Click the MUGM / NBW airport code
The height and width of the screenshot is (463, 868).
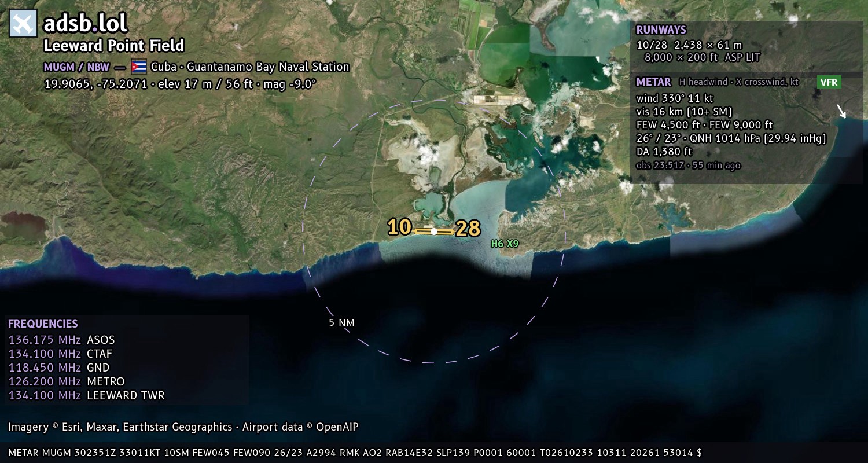78,67
